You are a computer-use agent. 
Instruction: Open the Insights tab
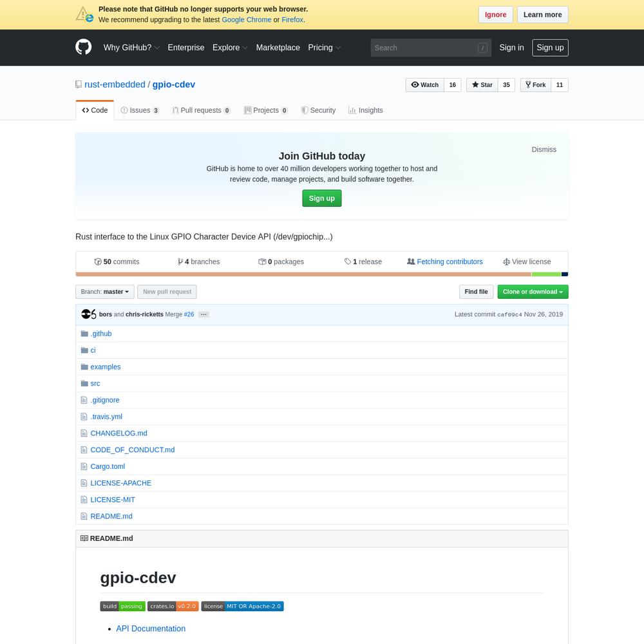click(366, 110)
